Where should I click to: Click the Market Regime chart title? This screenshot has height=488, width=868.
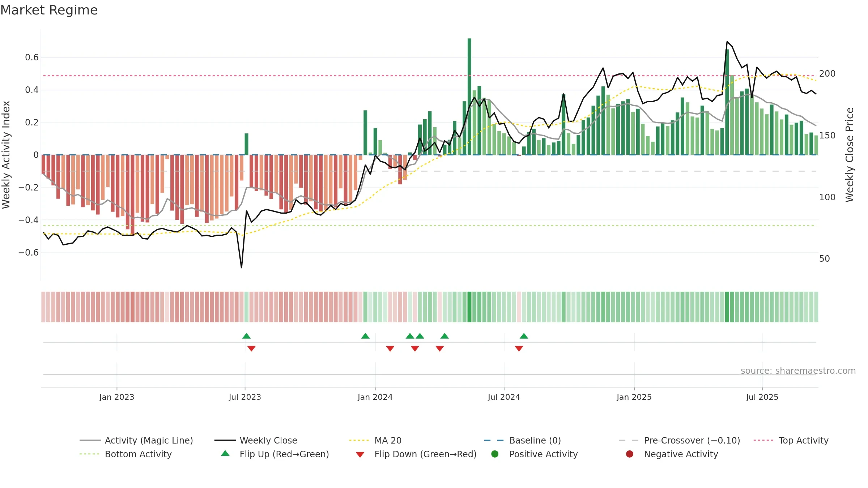click(x=49, y=10)
